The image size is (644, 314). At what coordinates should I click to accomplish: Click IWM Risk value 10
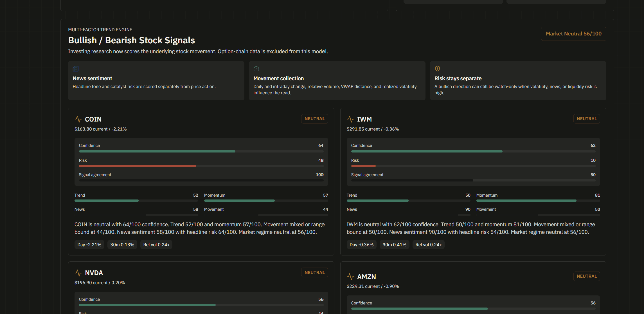pyautogui.click(x=593, y=160)
